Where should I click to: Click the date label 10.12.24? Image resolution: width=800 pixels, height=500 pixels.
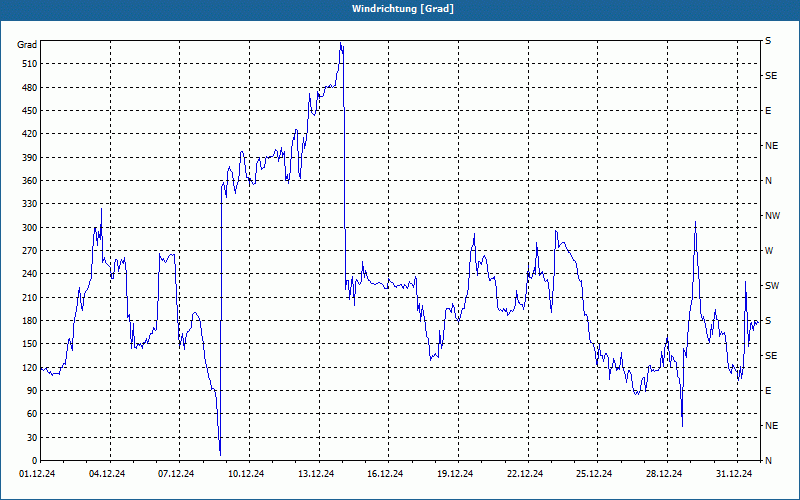tap(246, 474)
